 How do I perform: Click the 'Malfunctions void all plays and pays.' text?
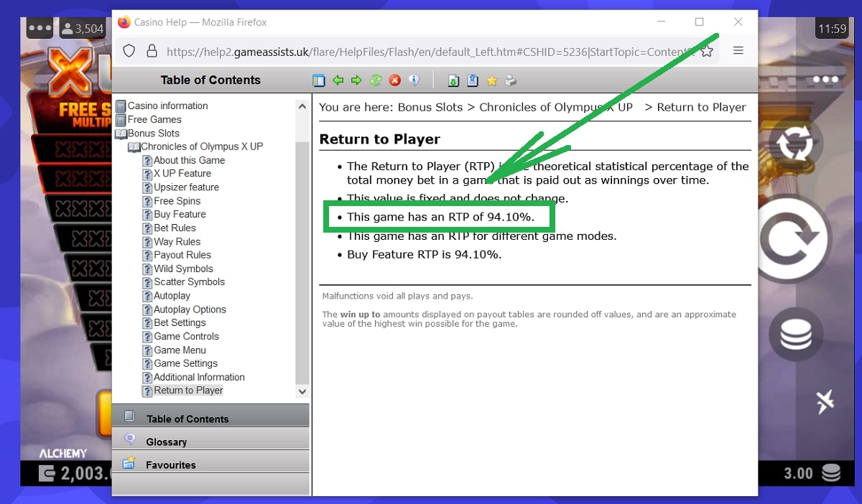(397, 296)
